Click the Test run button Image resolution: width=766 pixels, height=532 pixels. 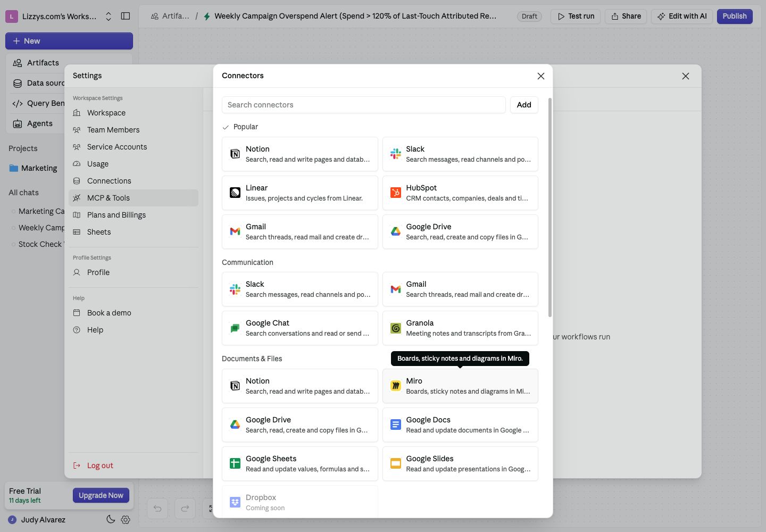click(576, 16)
